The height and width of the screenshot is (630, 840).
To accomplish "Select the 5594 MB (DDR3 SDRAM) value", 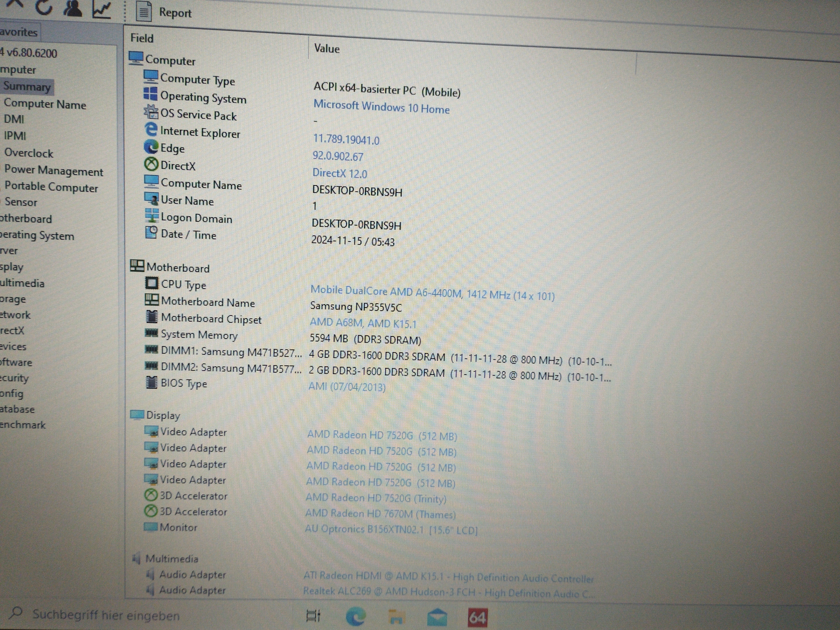I will (365, 339).
